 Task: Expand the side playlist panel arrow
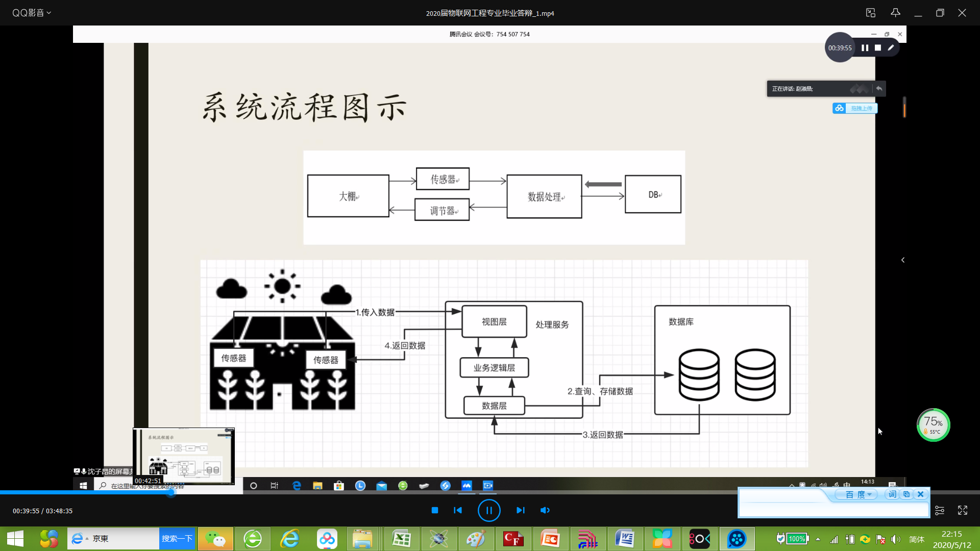coord(903,260)
